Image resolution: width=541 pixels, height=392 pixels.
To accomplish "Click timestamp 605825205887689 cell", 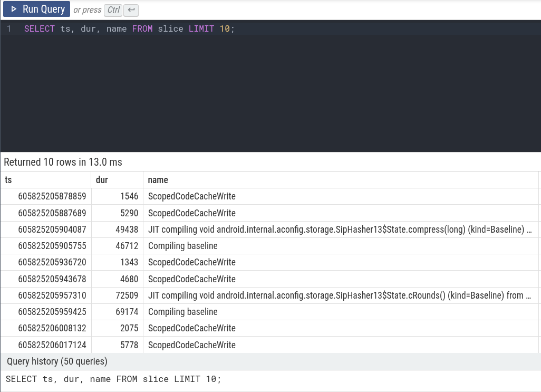I will pos(52,213).
